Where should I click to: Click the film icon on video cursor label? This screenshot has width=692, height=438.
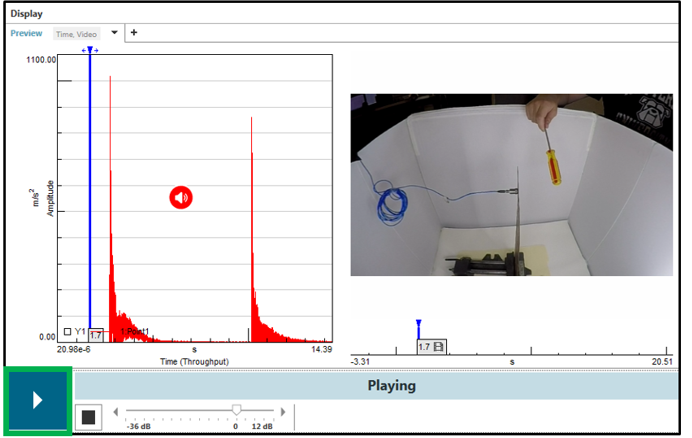[x=437, y=346]
